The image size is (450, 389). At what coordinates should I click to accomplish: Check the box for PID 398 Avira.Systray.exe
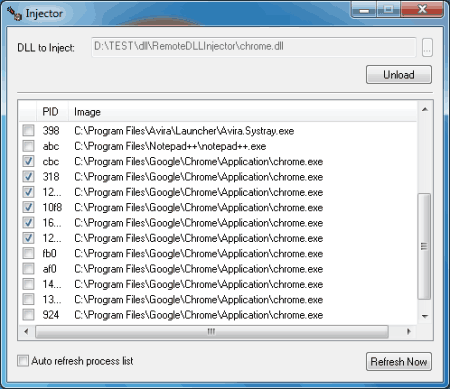point(28,130)
